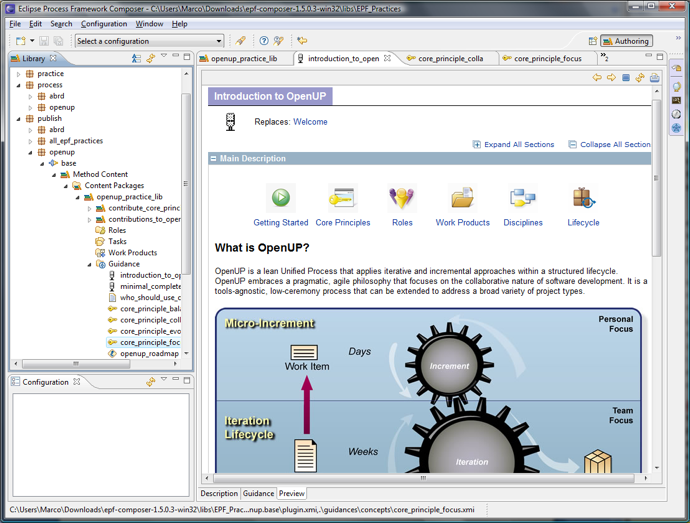690x523 pixels.
Task: Maximize the Library view panel
Action: click(x=187, y=57)
